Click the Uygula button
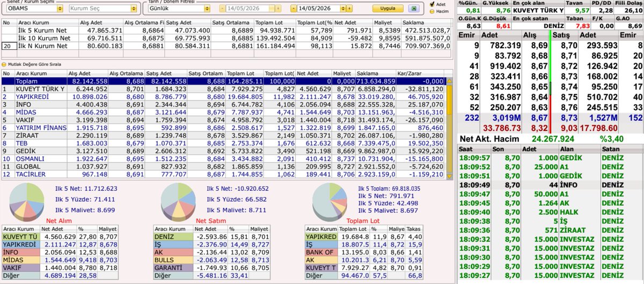The width and height of the screenshot is (644, 284). pyautogui.click(x=387, y=9)
